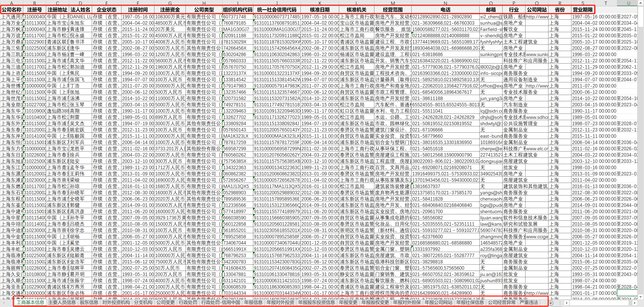Open the 年报信息 sheet tab

pos(253,302)
